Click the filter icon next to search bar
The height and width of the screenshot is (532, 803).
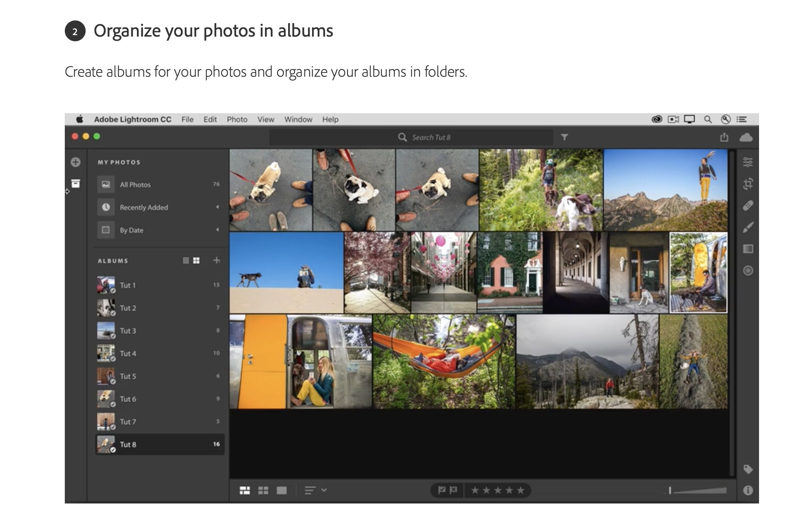coord(563,137)
